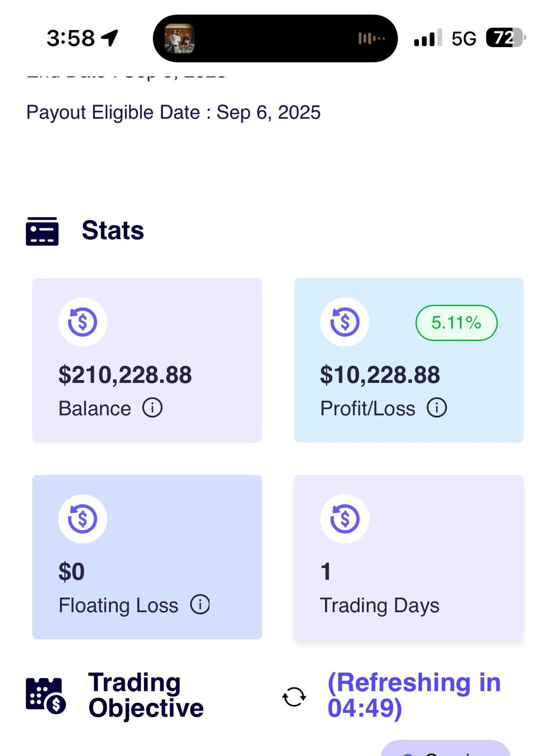Tap the Stats section card icon
Screen dimensions: 556x756
[x=42, y=231]
